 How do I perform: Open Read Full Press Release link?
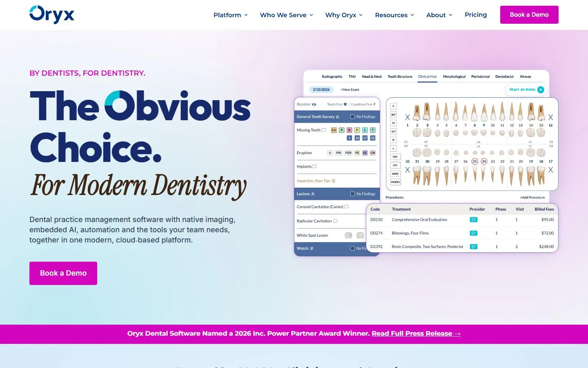[416, 334]
